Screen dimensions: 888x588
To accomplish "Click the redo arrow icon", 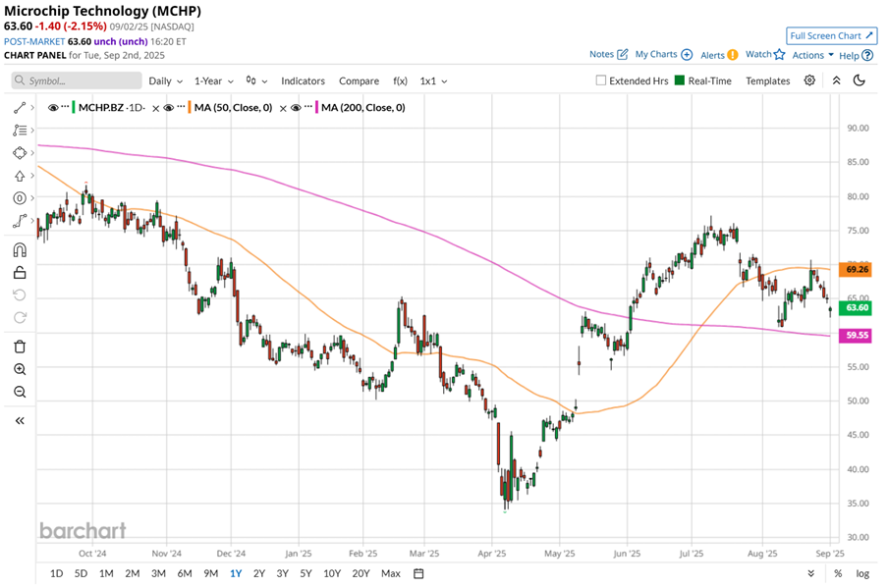I will pos(20,317).
